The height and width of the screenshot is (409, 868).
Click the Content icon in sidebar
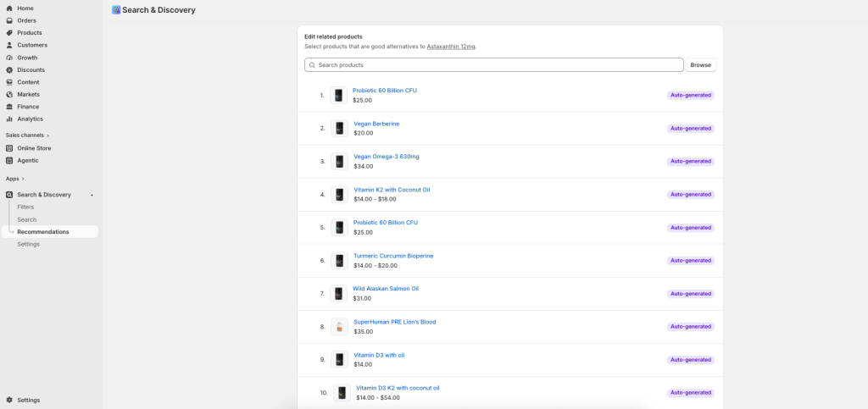(x=9, y=82)
